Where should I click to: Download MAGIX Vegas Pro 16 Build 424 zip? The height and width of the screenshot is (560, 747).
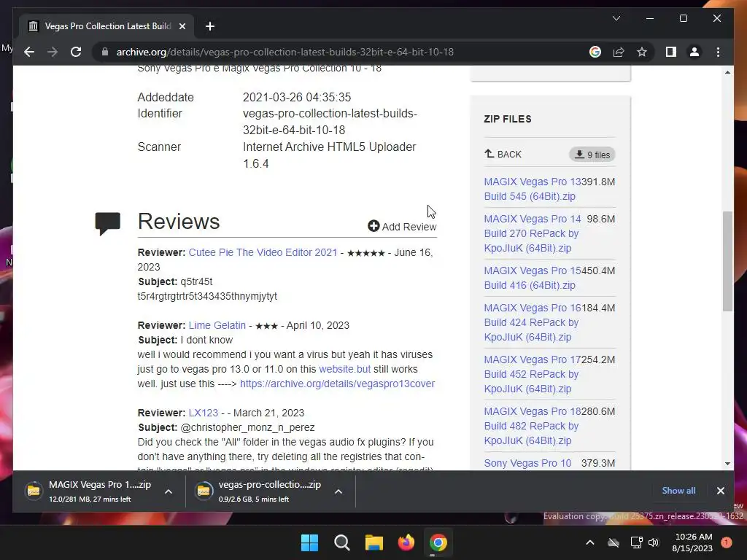[x=532, y=322]
